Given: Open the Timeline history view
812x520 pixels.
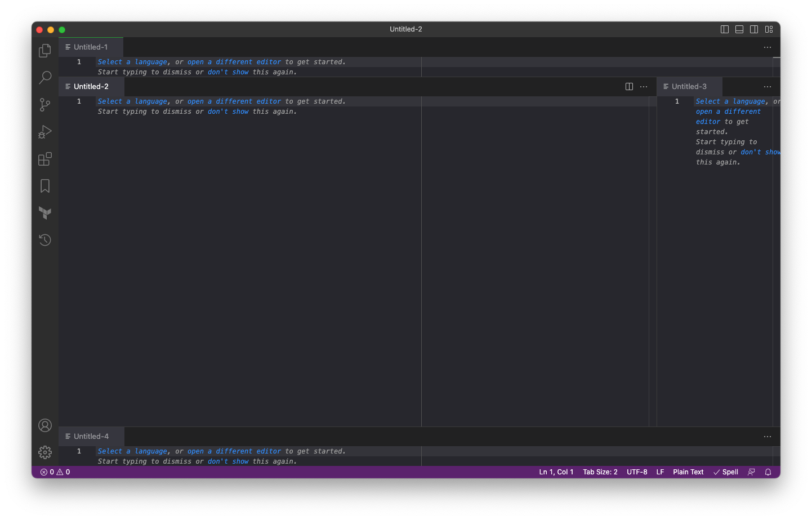Looking at the screenshot, I should click(44, 240).
